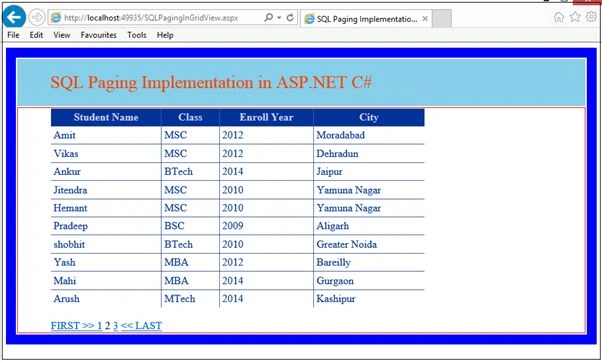Image resolution: width=602 pixels, height=361 pixels.
Task: Open the Help menu
Action: (x=165, y=35)
